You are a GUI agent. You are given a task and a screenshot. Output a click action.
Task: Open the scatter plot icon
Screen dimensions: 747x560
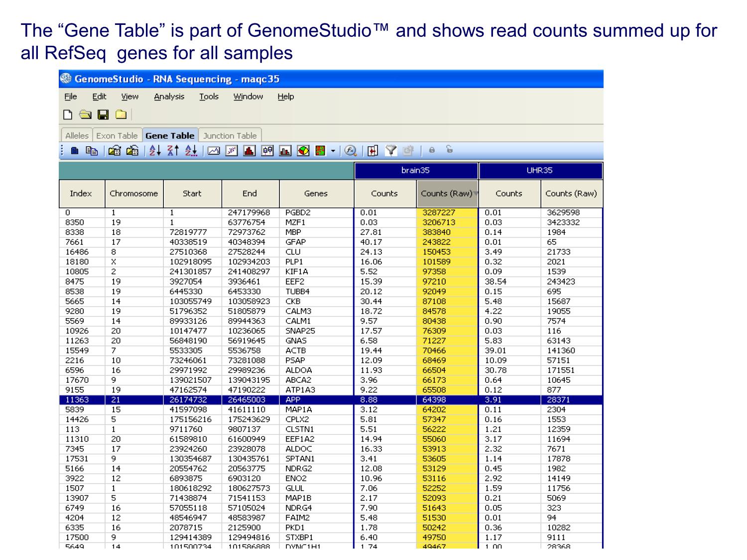[x=232, y=151]
